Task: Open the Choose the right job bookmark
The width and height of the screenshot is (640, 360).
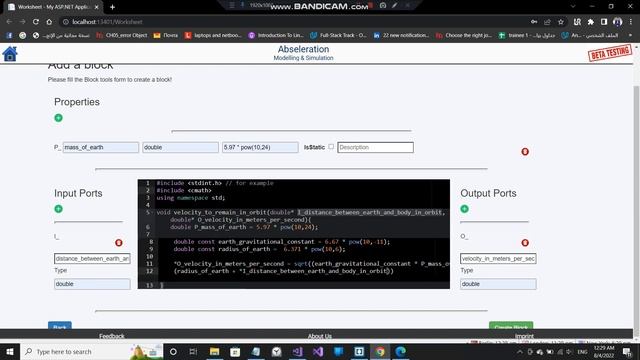Action: pyautogui.click(x=464, y=36)
